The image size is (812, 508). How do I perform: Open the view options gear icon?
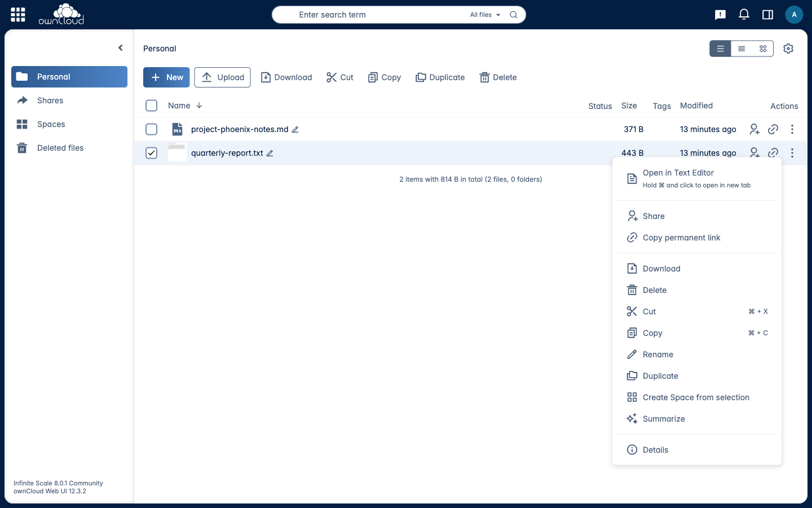coord(788,49)
